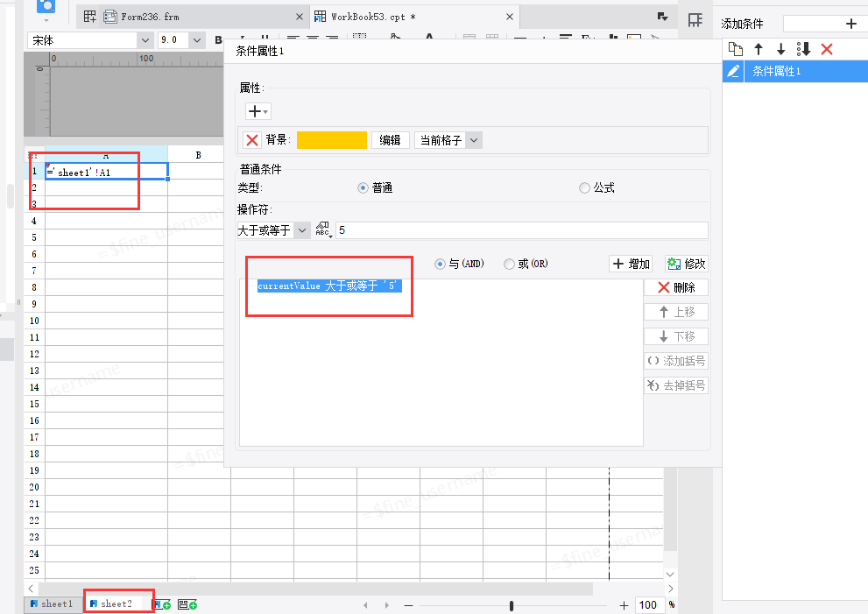Open the font size 9.0 dropdown

click(196, 40)
